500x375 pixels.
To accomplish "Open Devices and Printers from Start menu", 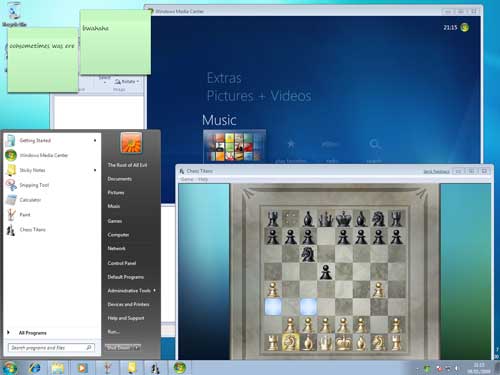I will click(128, 304).
